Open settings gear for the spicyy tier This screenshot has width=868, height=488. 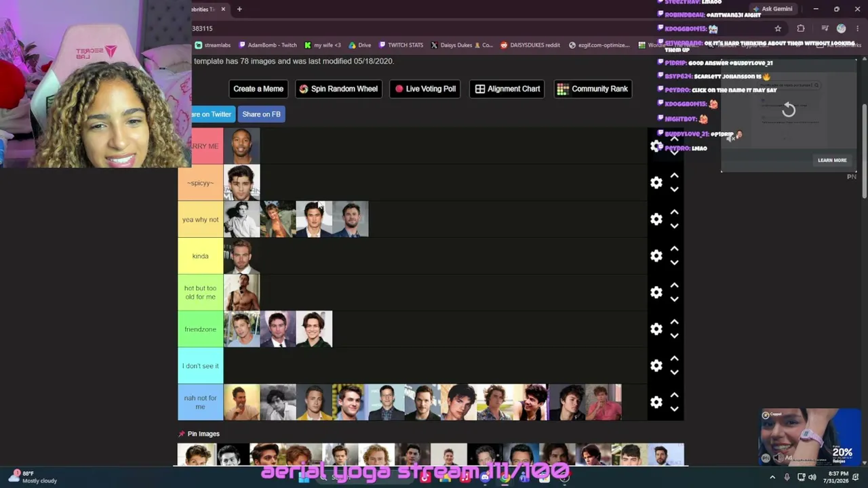(656, 183)
